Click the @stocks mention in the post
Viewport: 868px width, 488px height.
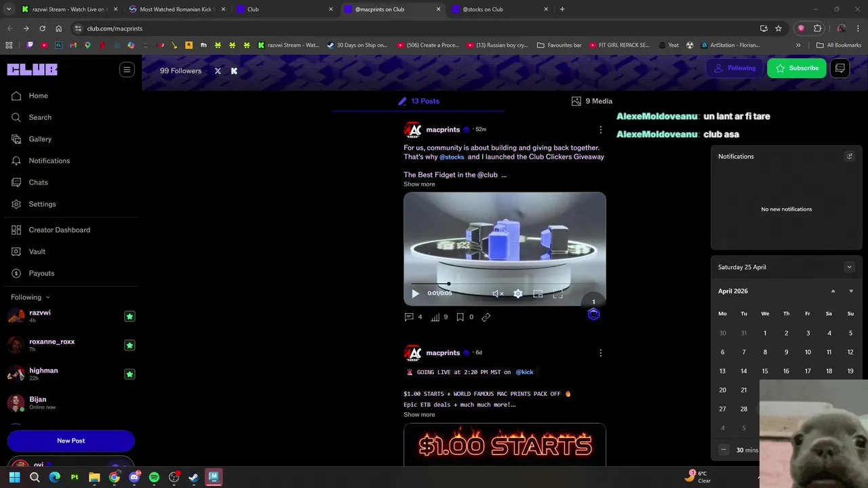(x=452, y=157)
